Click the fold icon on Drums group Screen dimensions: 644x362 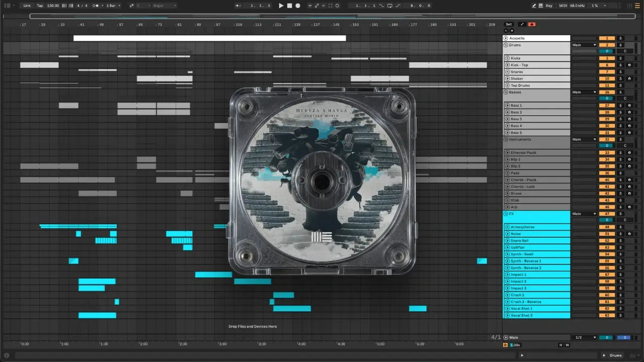506,45
